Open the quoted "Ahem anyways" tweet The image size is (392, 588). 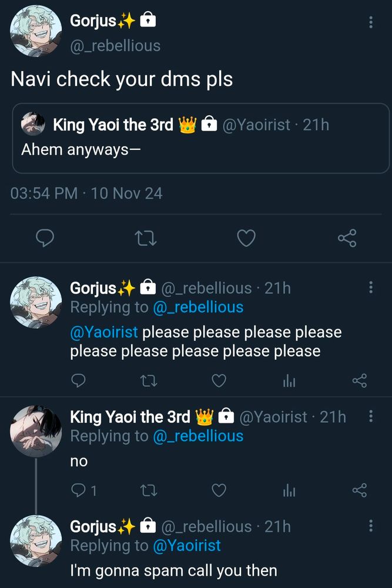click(201, 138)
